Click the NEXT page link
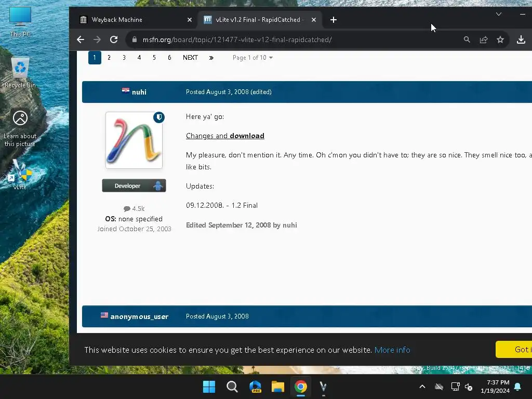The height and width of the screenshot is (399, 532). pos(190,58)
